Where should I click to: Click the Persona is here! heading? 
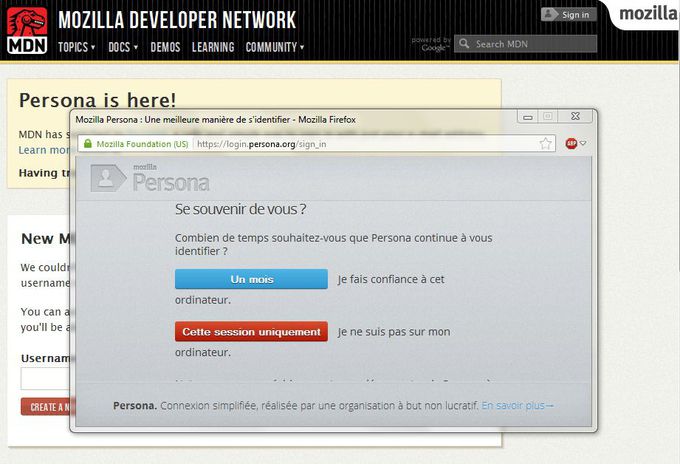(98, 100)
